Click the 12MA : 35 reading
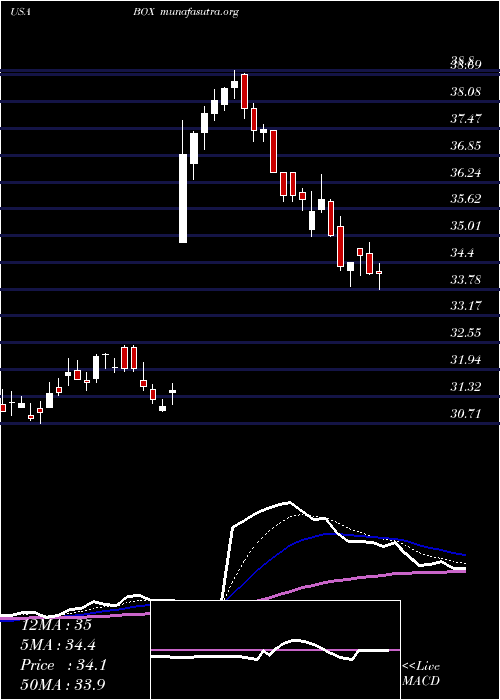 tap(56, 625)
